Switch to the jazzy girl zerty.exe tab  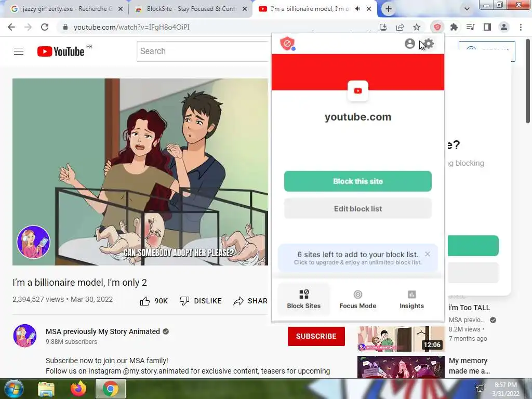click(67, 9)
